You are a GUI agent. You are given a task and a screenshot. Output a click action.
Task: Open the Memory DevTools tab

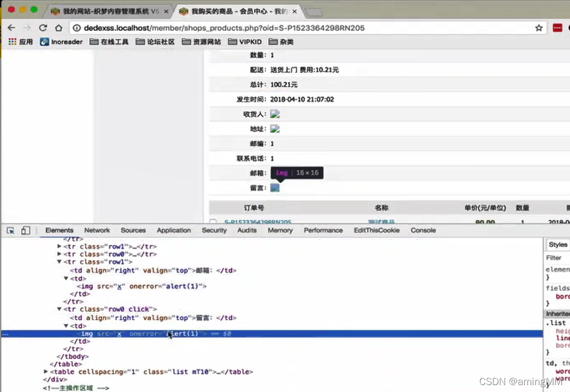click(280, 230)
